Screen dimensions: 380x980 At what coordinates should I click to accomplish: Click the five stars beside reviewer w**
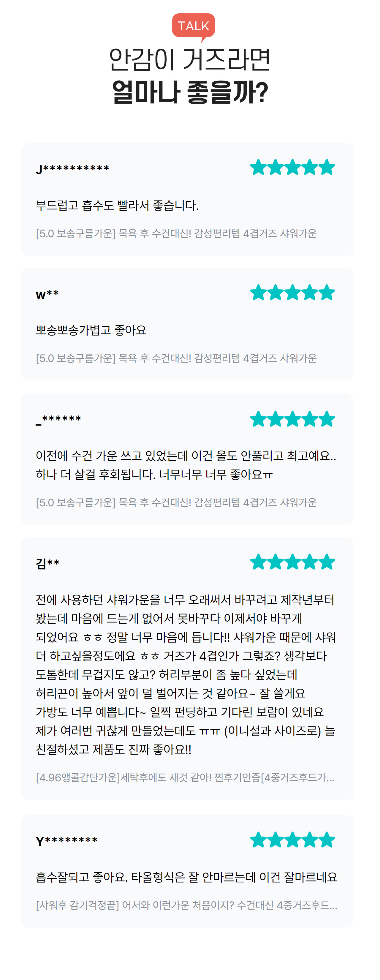click(x=292, y=293)
